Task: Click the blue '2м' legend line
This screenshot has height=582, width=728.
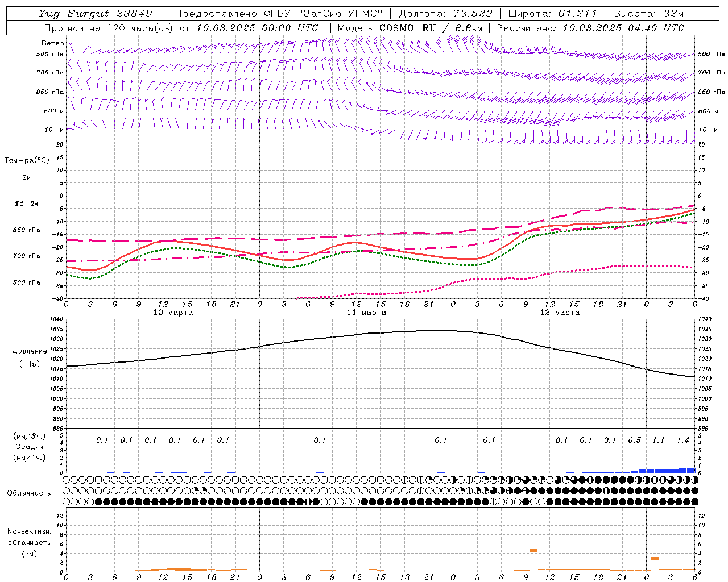Action: [x=26, y=184]
